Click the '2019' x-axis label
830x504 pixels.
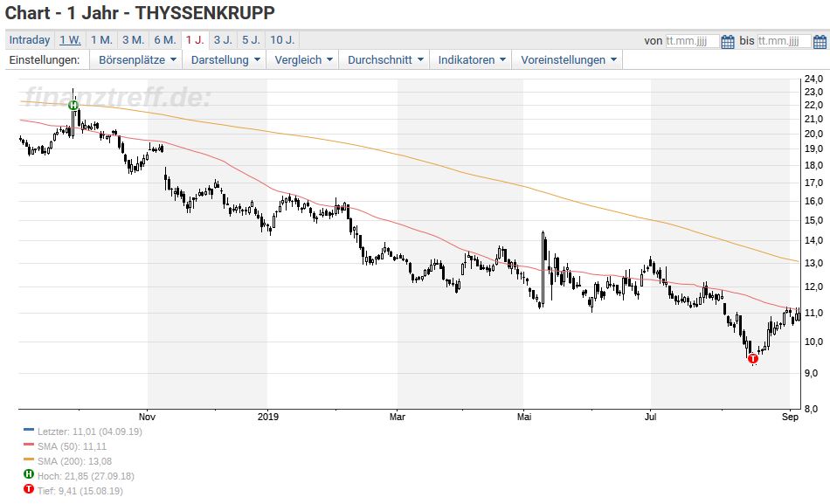(x=268, y=417)
